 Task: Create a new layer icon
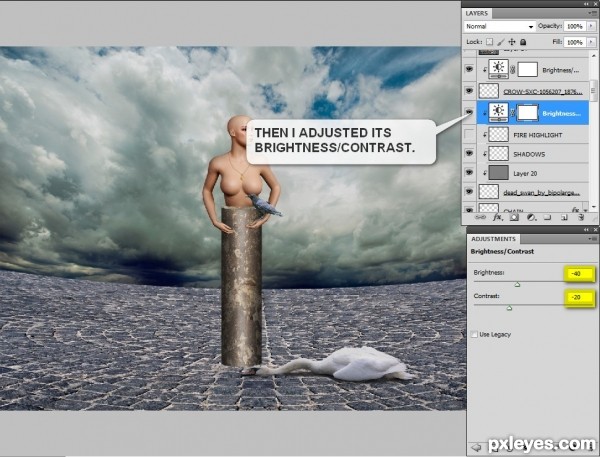tap(564, 217)
